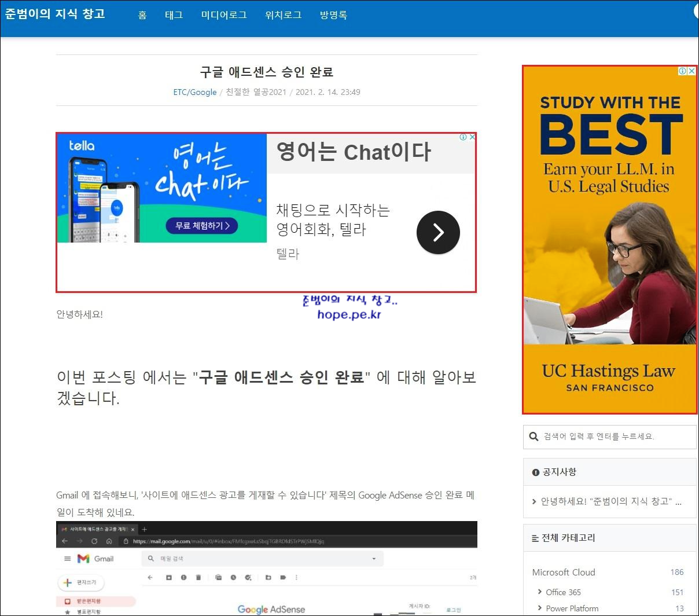
Task: Open the Power Platform category link
Action: [x=572, y=608]
